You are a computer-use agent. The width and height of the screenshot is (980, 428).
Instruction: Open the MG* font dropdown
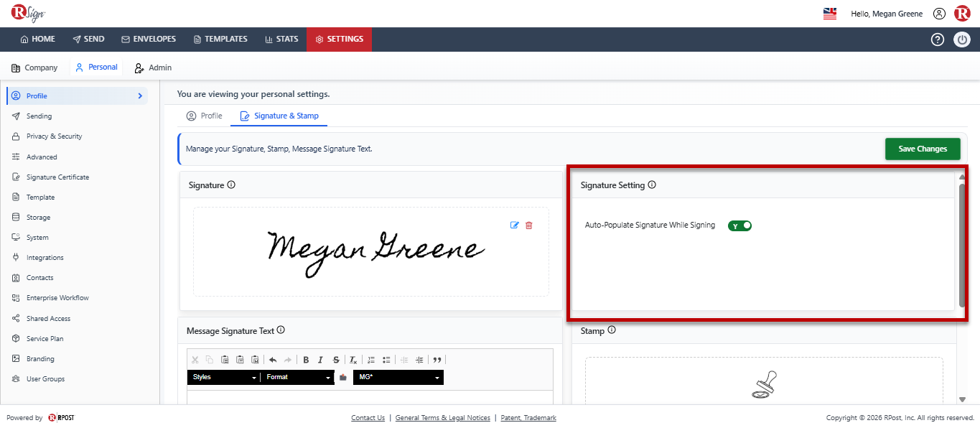[398, 377]
